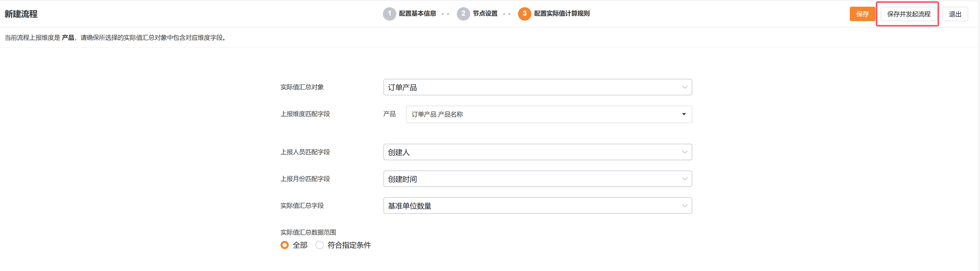Open the 创建时间 month field dropdown

tap(533, 179)
